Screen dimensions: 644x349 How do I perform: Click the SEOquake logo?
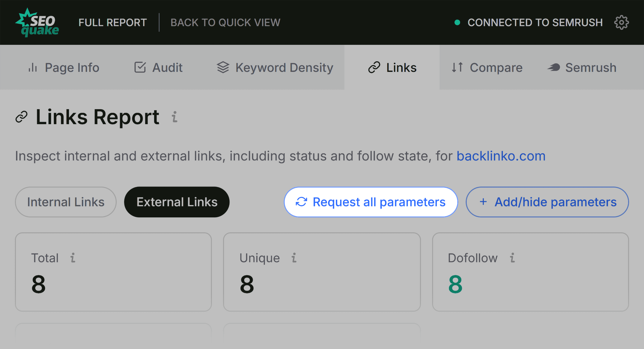(x=37, y=22)
